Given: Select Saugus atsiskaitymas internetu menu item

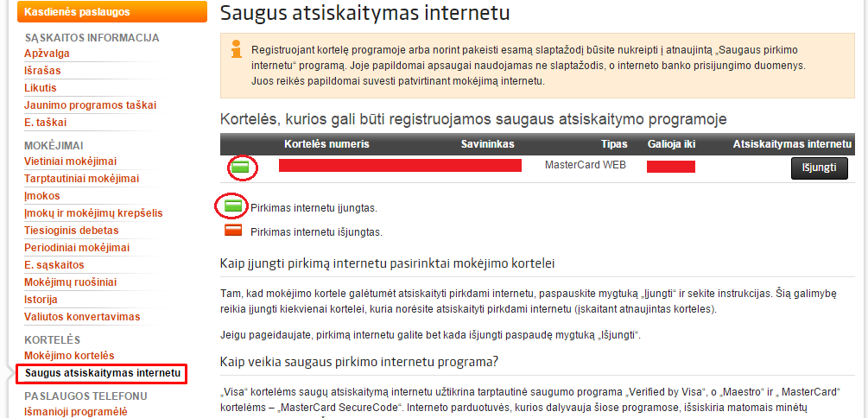Looking at the screenshot, I should pyautogui.click(x=103, y=373).
